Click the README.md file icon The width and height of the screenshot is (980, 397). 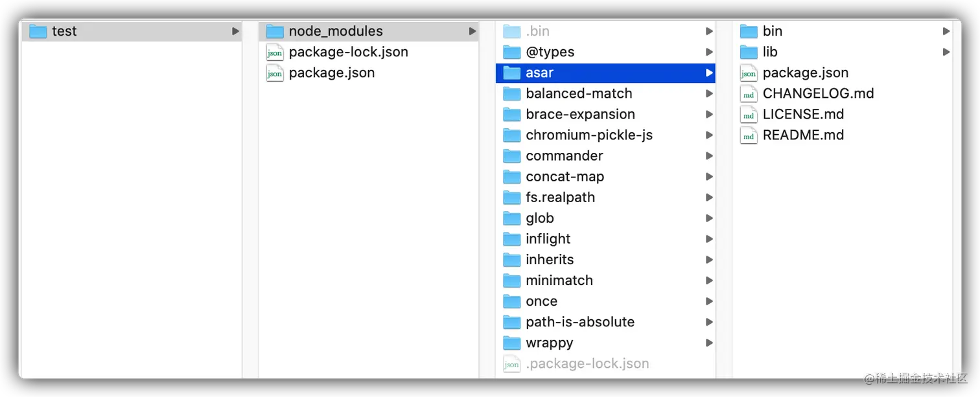(x=749, y=135)
